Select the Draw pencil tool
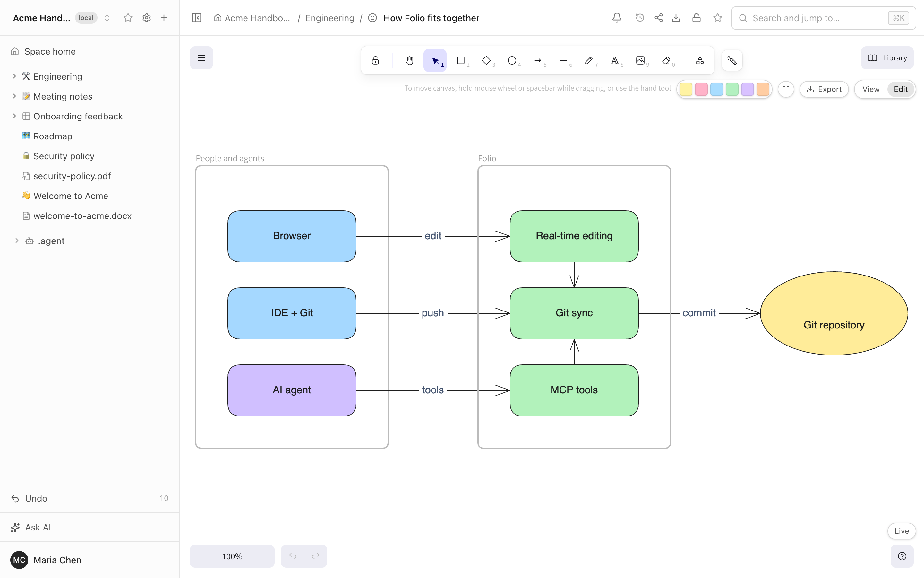 [x=589, y=60]
